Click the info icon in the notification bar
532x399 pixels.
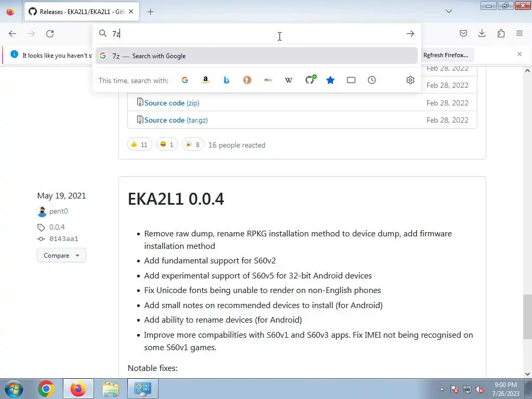pyautogui.click(x=14, y=54)
